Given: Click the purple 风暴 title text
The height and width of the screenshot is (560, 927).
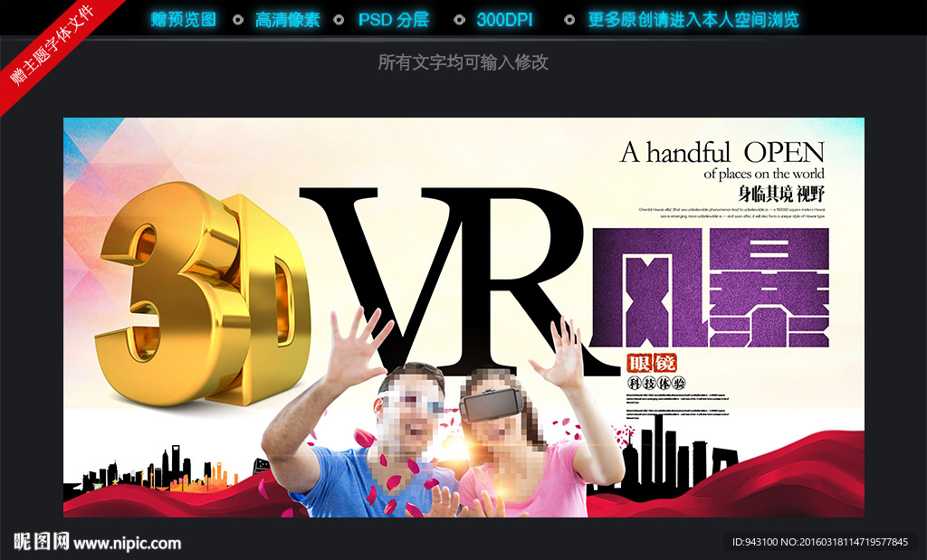Looking at the screenshot, I should click(710, 288).
